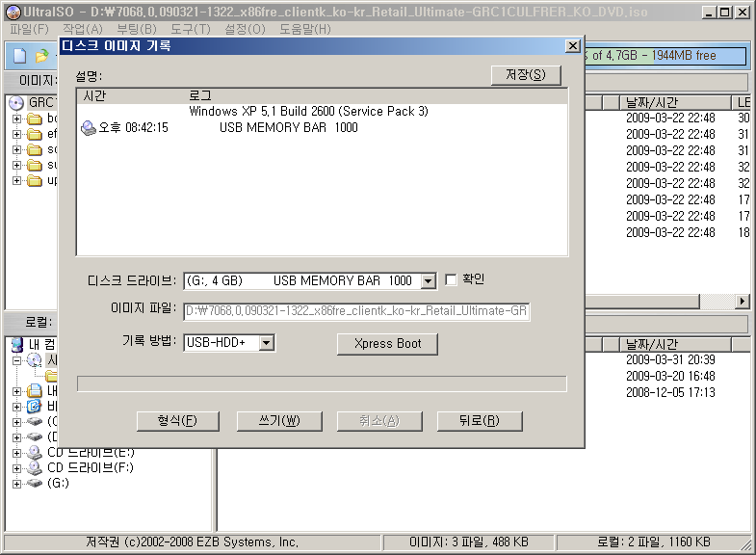Select the 'Windows XP 5.1 Build 2600' log line
The image size is (756, 555).
pos(308,112)
